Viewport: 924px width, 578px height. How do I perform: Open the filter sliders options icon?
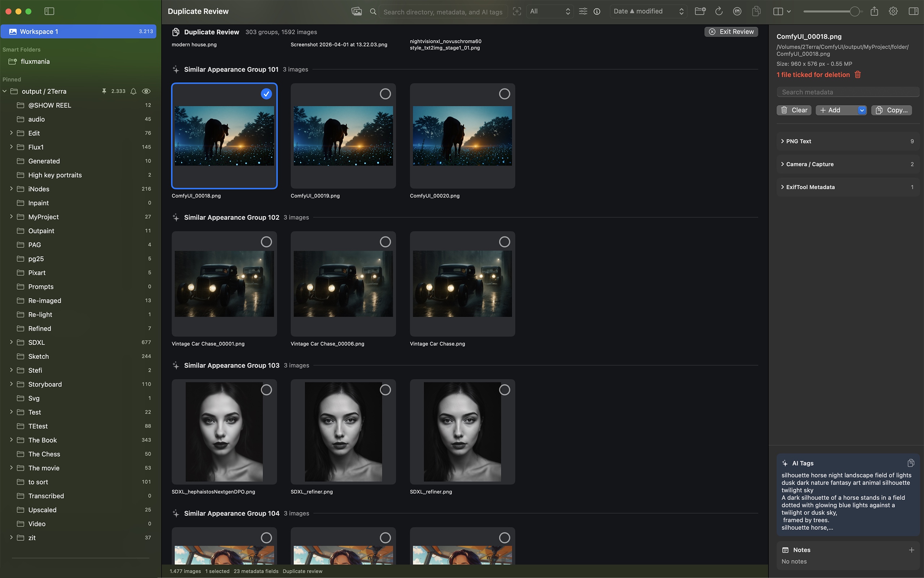583,12
